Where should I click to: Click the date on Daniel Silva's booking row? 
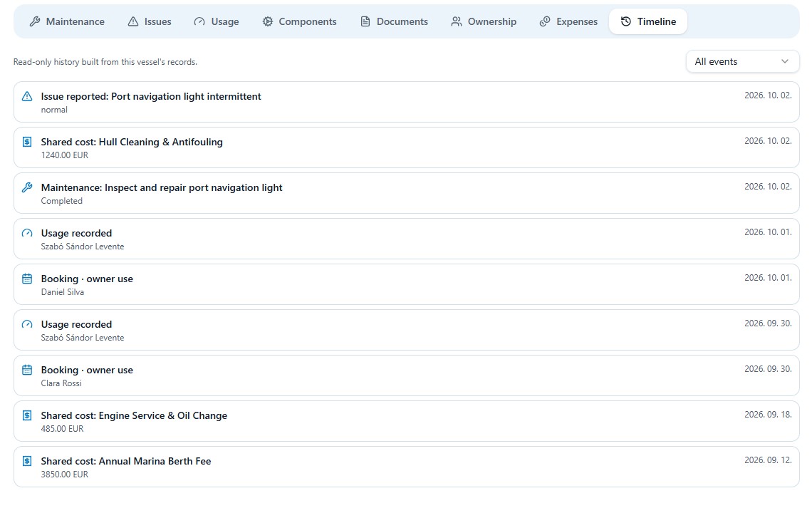(768, 278)
